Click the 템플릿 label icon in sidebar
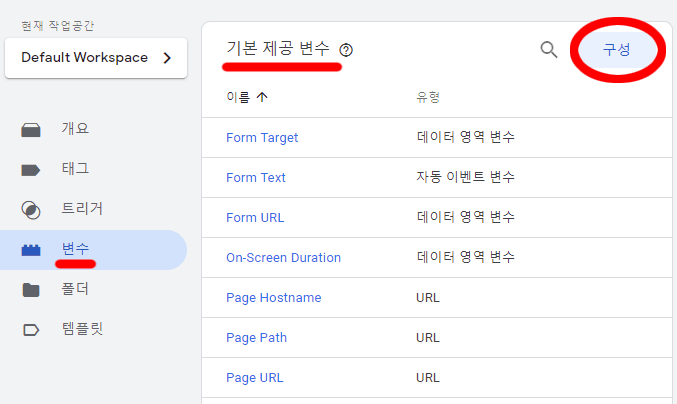The height and width of the screenshot is (404, 677). (x=31, y=329)
